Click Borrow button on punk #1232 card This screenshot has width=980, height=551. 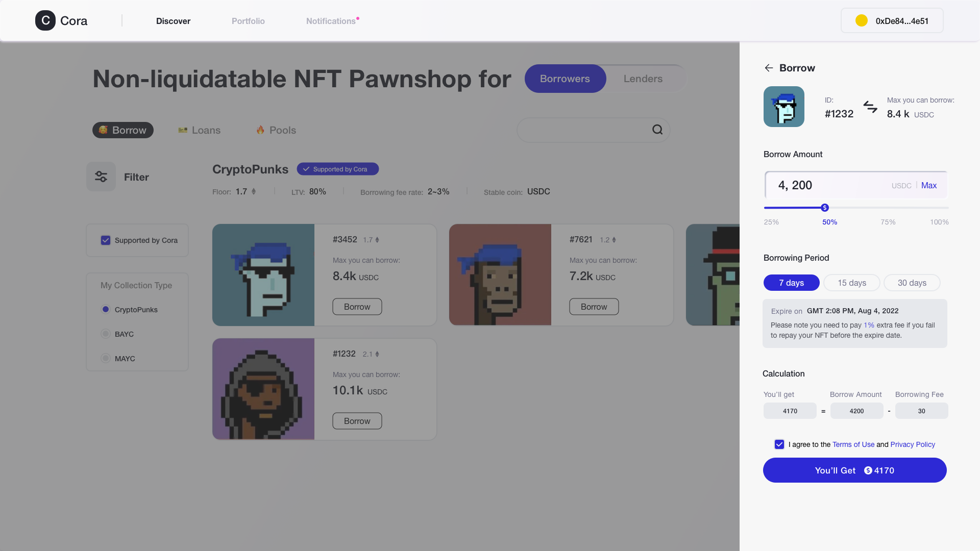[357, 421]
